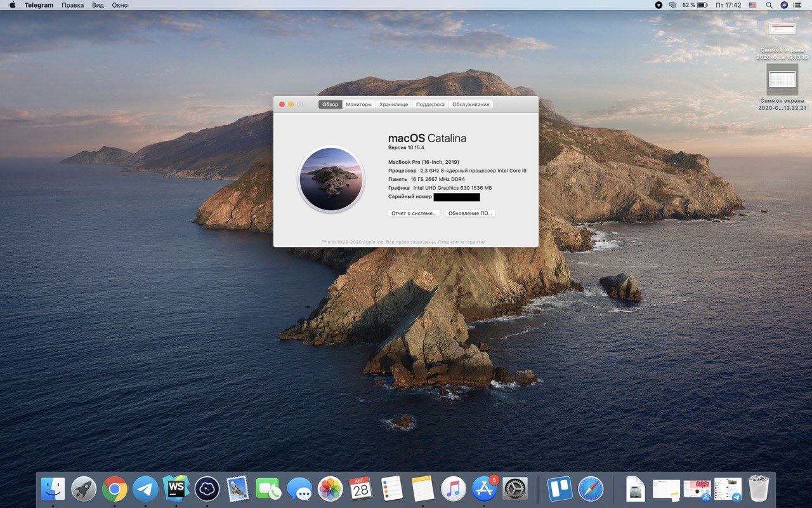812x508 pixels.
Task: Open App Store with 5 badge
Action: point(485,489)
